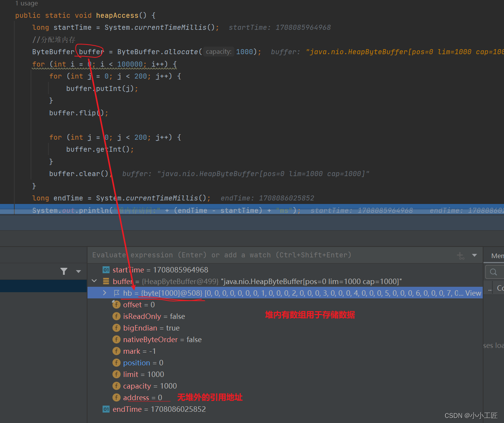Click the '1 usage' hint above heapAccess
This screenshot has width=504, height=423.
(x=27, y=3)
